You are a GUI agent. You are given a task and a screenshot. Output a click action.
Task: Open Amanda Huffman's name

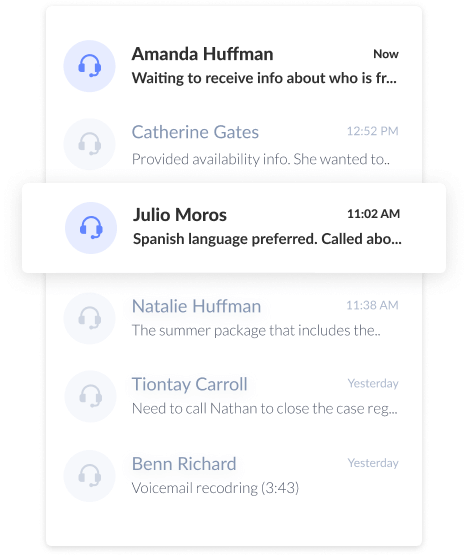pos(202,54)
